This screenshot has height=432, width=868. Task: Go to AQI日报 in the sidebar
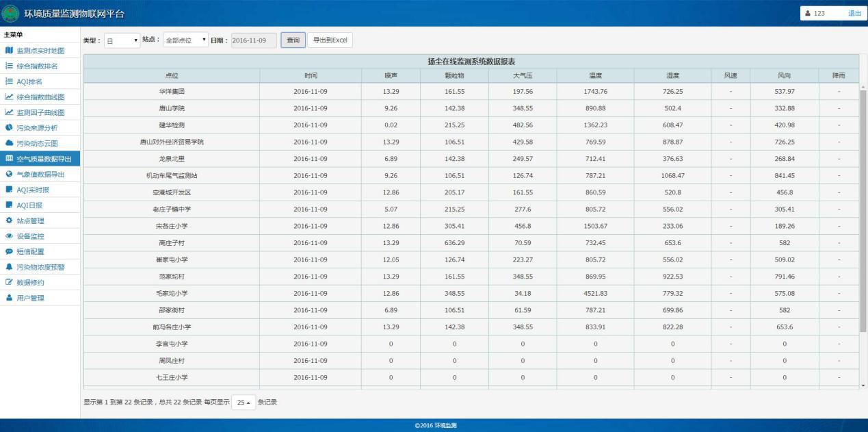pos(29,205)
